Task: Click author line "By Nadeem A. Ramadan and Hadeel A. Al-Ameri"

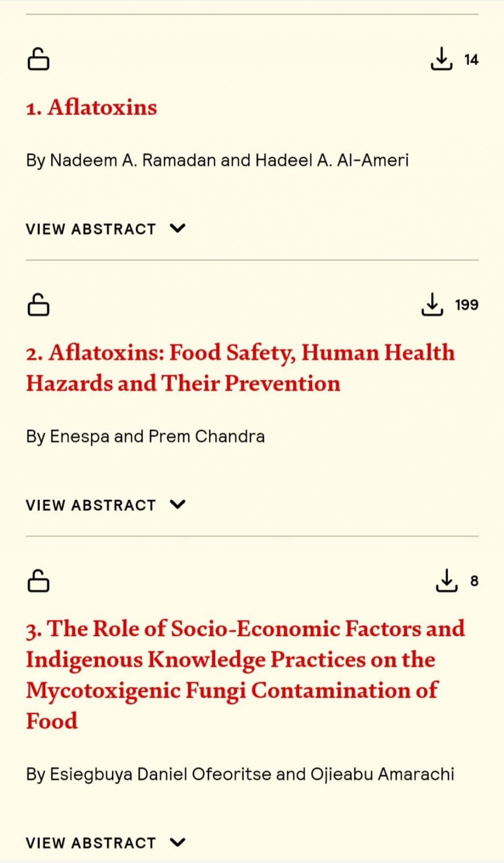Action: point(217,160)
